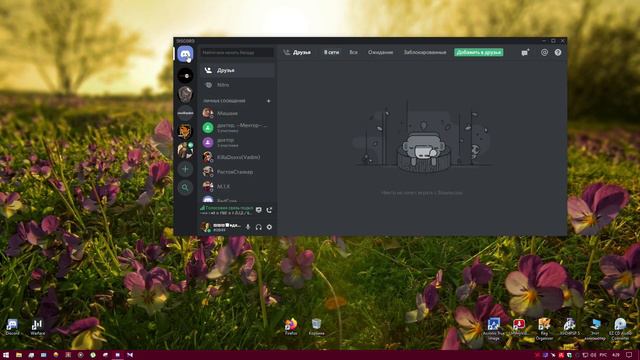Open the chat with KillaDoxxx(Vadim)
Screen dimensions: 640x360
point(237,157)
